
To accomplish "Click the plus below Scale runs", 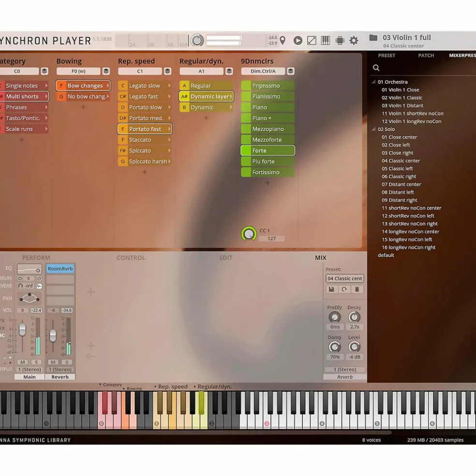I will point(22,140).
